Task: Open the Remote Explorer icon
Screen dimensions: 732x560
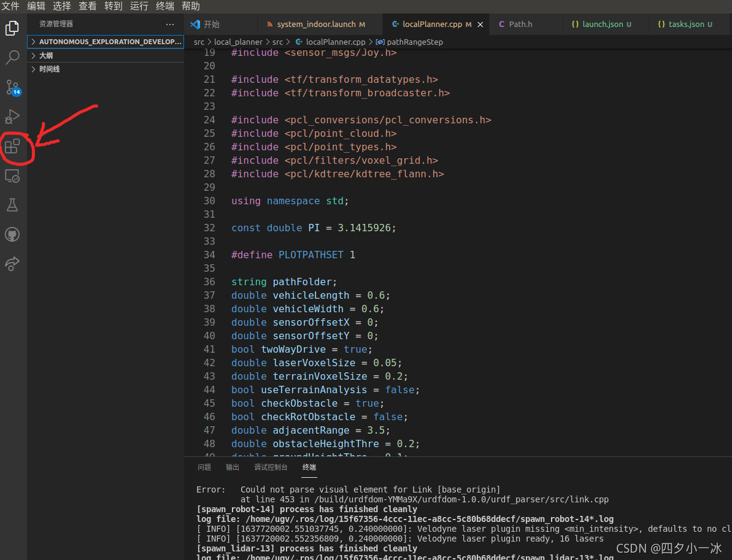Action: click(12, 176)
